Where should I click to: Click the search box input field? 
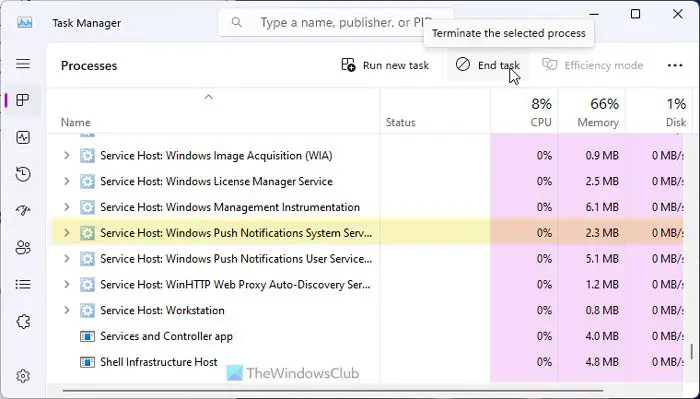click(336, 22)
